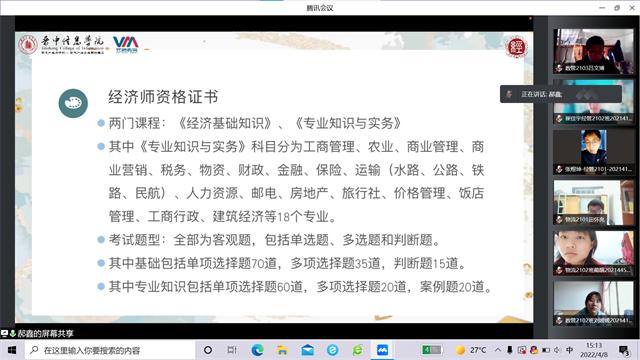The height and width of the screenshot is (360, 640).
Task: Click the green battery gauge widget on taskbar
Action: (432, 350)
